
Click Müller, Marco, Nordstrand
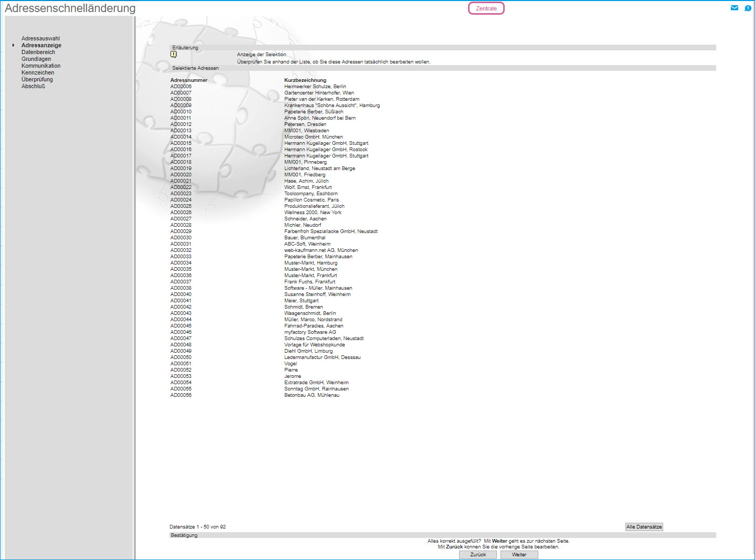313,320
